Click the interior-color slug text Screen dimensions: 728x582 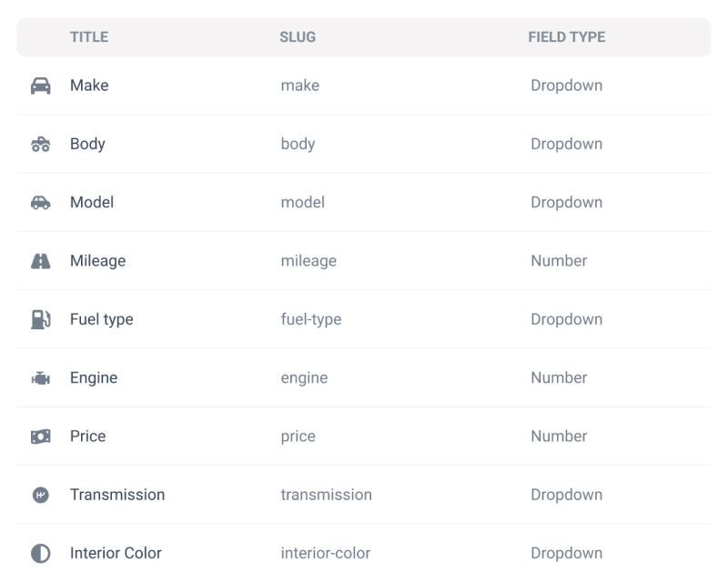326,553
